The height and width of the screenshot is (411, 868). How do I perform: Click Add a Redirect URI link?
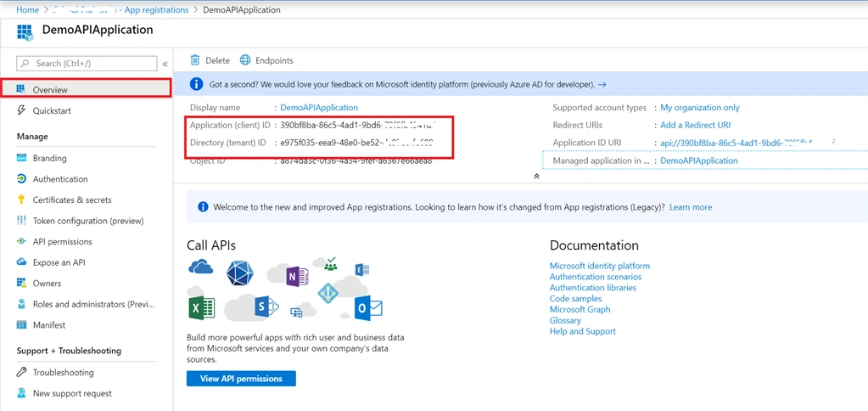pos(695,125)
